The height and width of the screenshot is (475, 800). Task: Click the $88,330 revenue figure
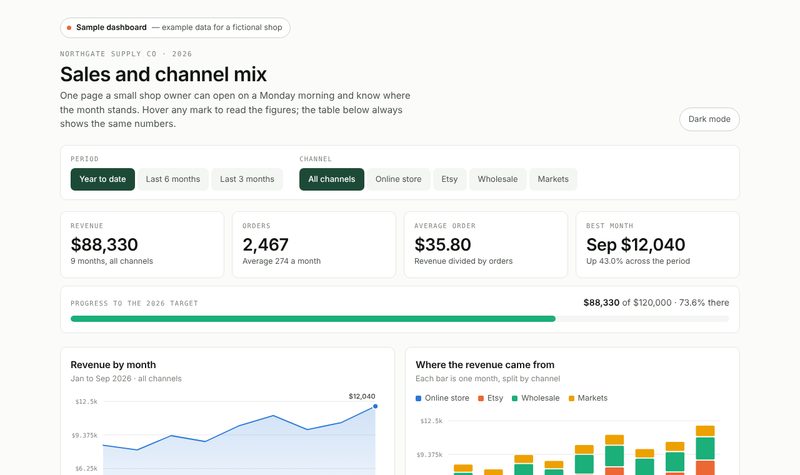pyautogui.click(x=104, y=244)
